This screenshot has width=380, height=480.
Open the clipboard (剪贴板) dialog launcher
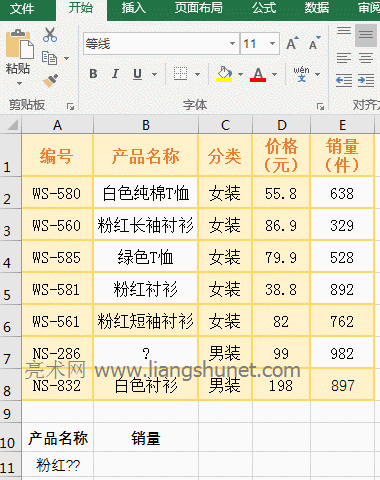coord(70,106)
